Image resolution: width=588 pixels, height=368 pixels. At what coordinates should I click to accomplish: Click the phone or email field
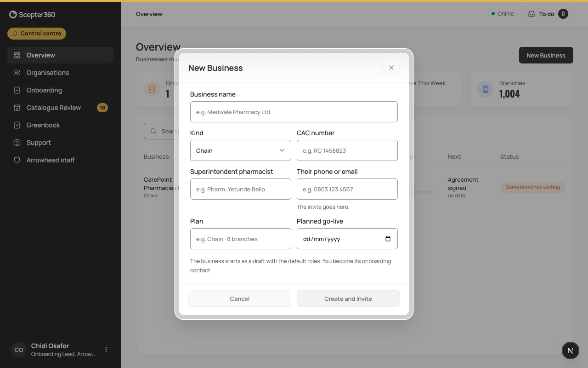point(347,189)
